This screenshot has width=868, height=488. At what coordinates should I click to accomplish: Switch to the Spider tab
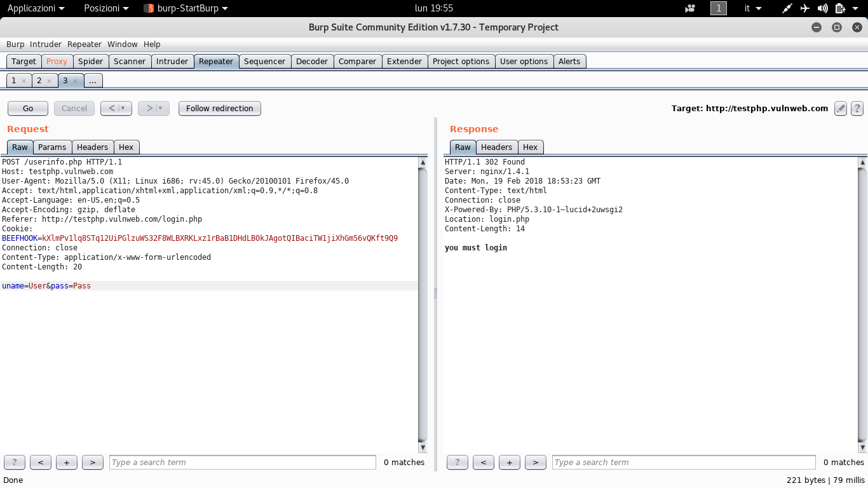tap(90, 61)
